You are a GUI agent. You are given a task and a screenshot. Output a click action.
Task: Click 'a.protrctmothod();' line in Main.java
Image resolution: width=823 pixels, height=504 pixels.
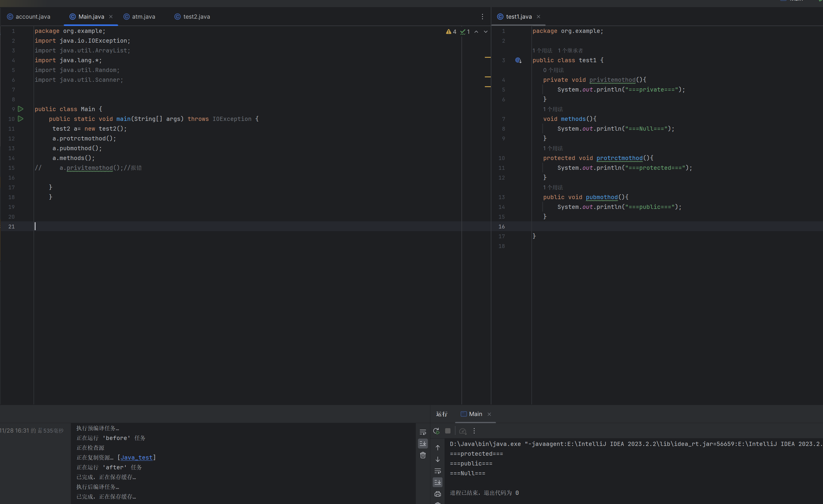click(x=84, y=138)
